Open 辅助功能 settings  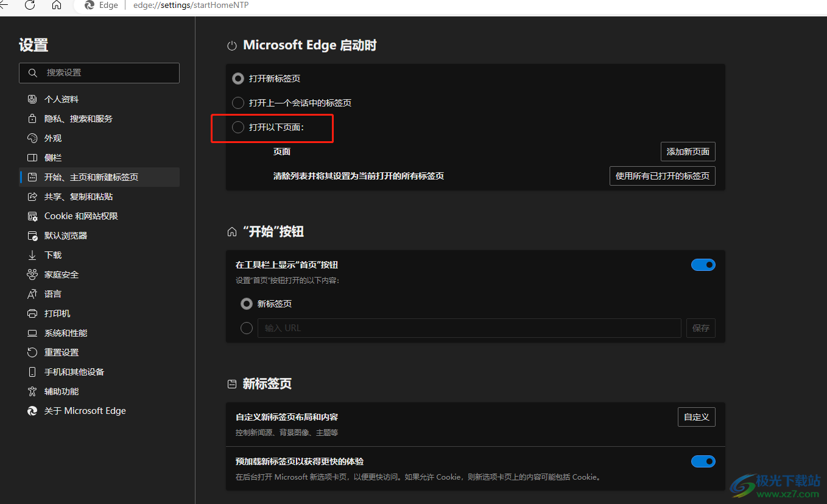tap(99, 391)
